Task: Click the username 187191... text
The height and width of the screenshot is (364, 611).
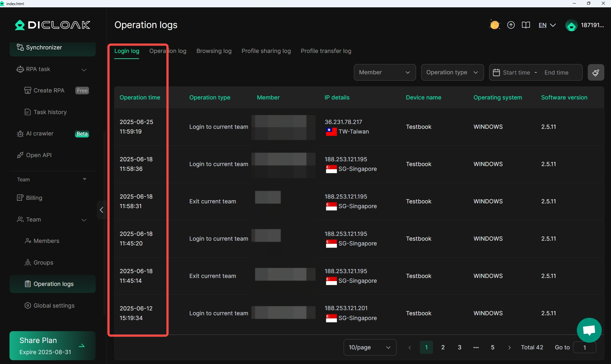Action: tap(592, 25)
